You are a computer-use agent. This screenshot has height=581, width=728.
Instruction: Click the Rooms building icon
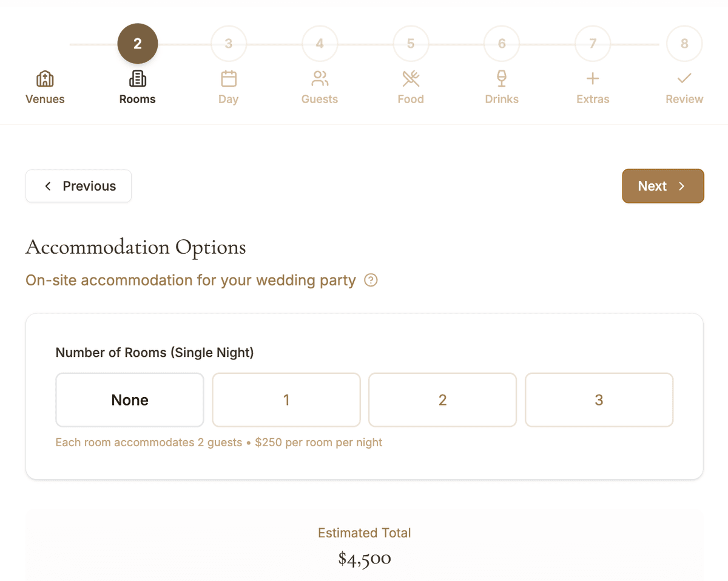[x=137, y=78]
